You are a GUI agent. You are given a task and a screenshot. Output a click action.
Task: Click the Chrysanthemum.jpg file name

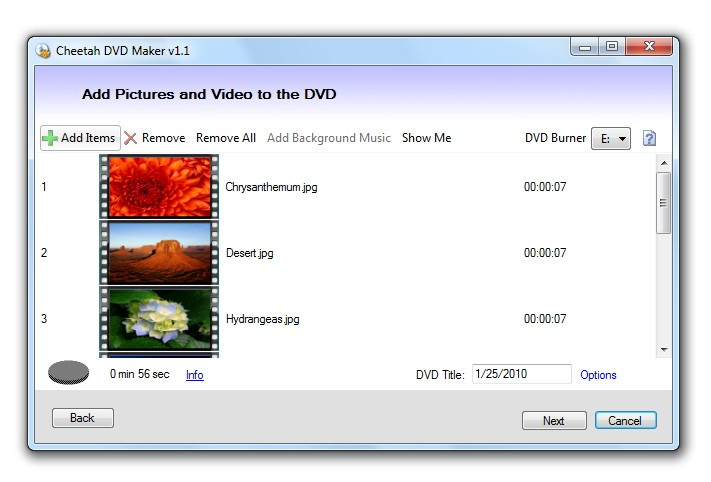point(271,187)
